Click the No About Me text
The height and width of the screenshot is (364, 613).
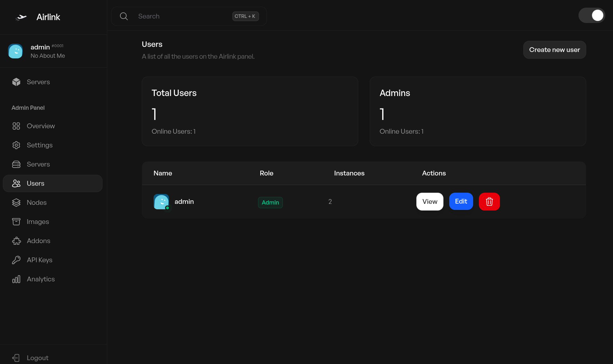point(48,56)
